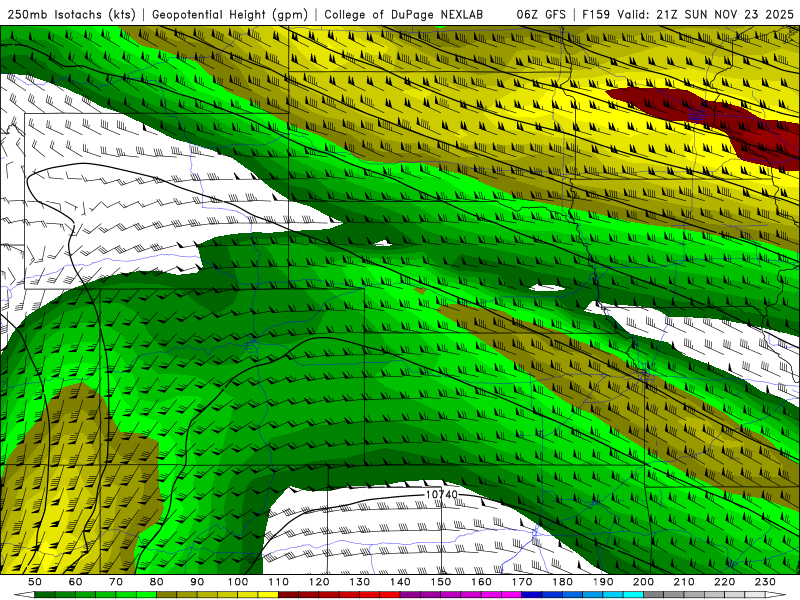The height and width of the screenshot is (600, 800).
Task: Click the 220 label on the color scale
Action: [x=724, y=582]
